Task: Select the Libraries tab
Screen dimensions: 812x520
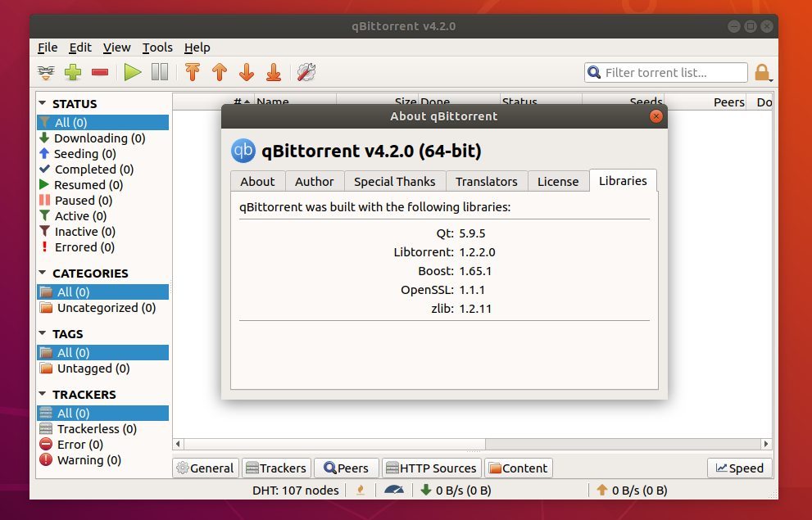Action: [623, 181]
